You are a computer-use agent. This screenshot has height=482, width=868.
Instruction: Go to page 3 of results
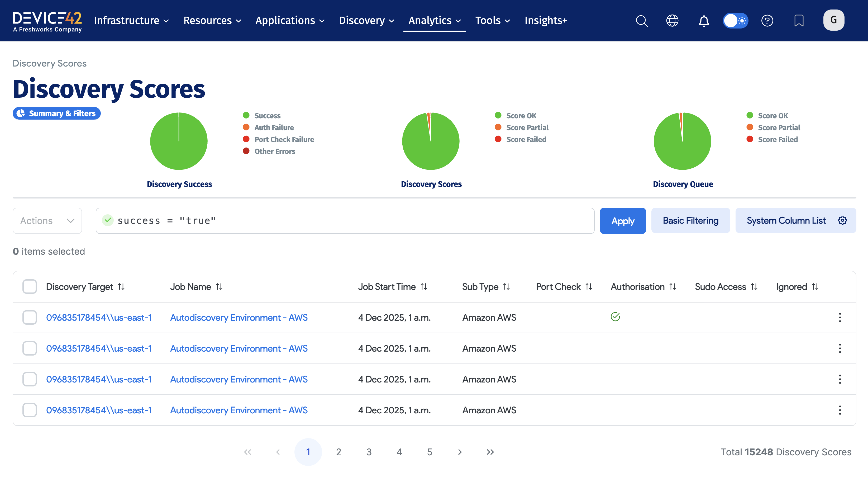369,452
